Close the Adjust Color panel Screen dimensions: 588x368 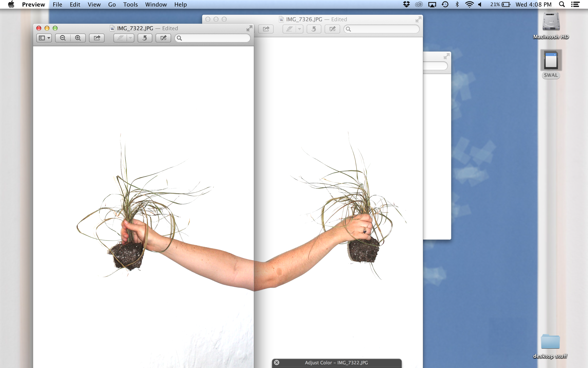click(x=277, y=362)
